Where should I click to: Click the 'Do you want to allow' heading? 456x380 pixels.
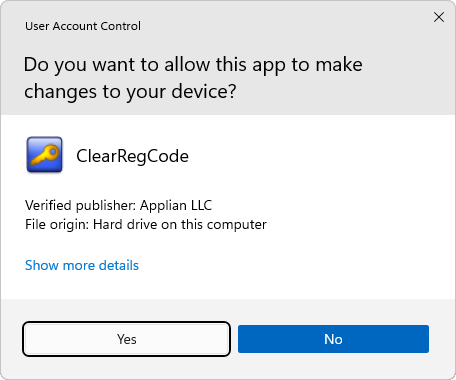click(193, 78)
